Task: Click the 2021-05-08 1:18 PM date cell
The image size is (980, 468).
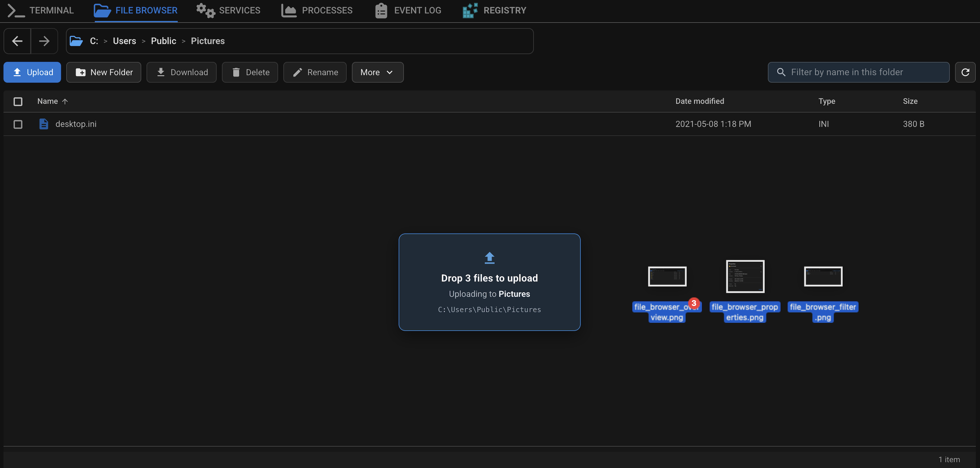Action: tap(713, 124)
